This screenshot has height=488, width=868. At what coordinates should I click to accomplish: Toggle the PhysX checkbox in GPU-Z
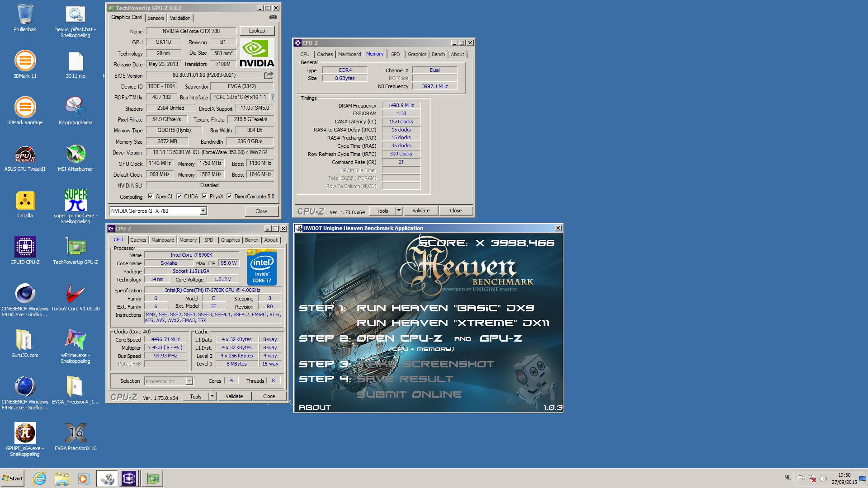204,196
